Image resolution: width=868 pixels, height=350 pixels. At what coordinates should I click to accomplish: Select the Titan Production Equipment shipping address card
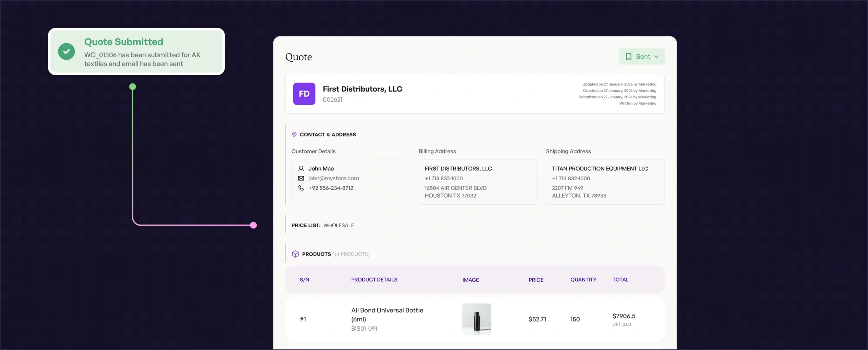[605, 182]
